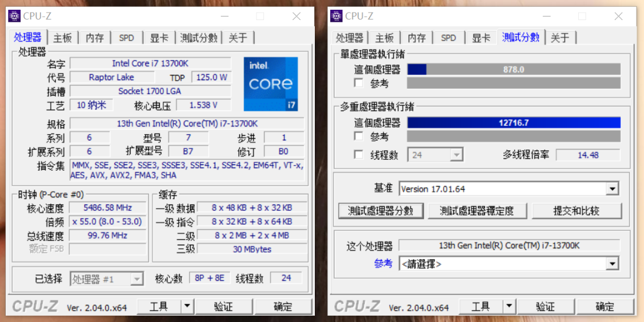Open 关于 tab in left window
The height and width of the screenshot is (322, 644).
238,38
